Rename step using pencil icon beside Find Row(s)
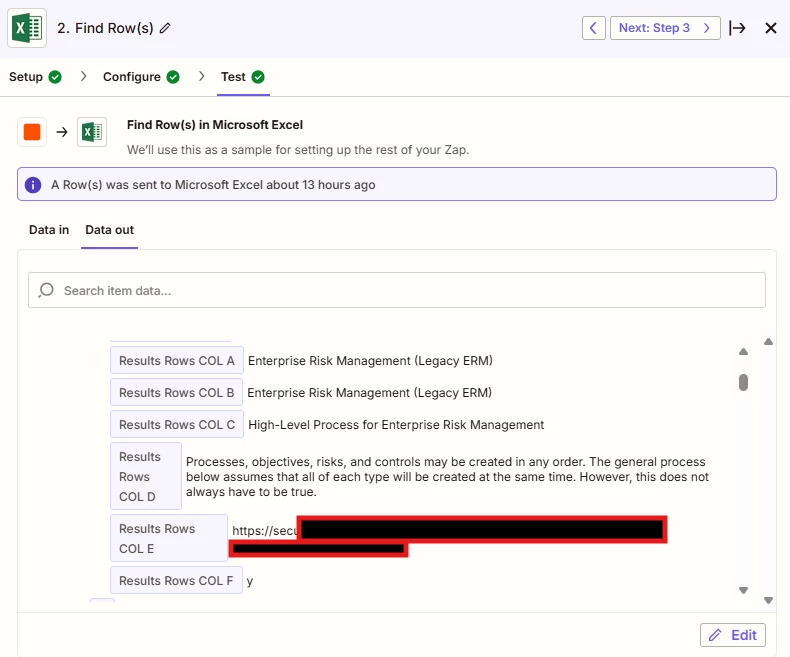This screenshot has height=657, width=790. 165,28
